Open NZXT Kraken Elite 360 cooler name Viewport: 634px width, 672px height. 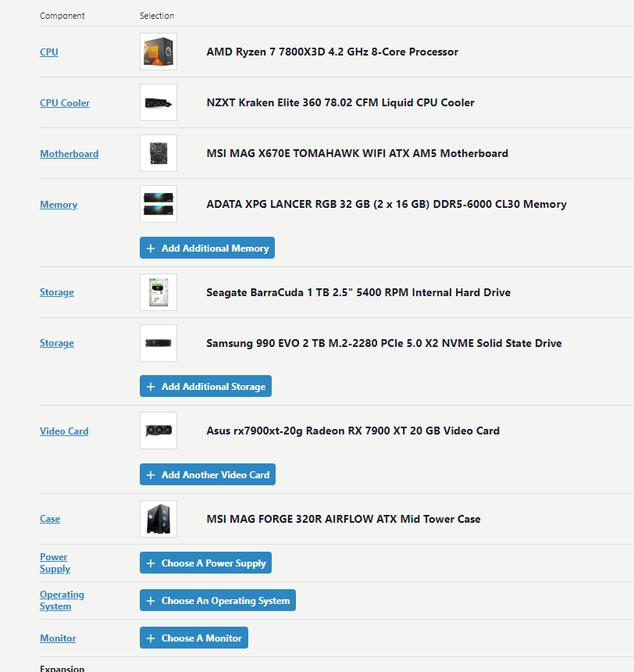click(340, 103)
